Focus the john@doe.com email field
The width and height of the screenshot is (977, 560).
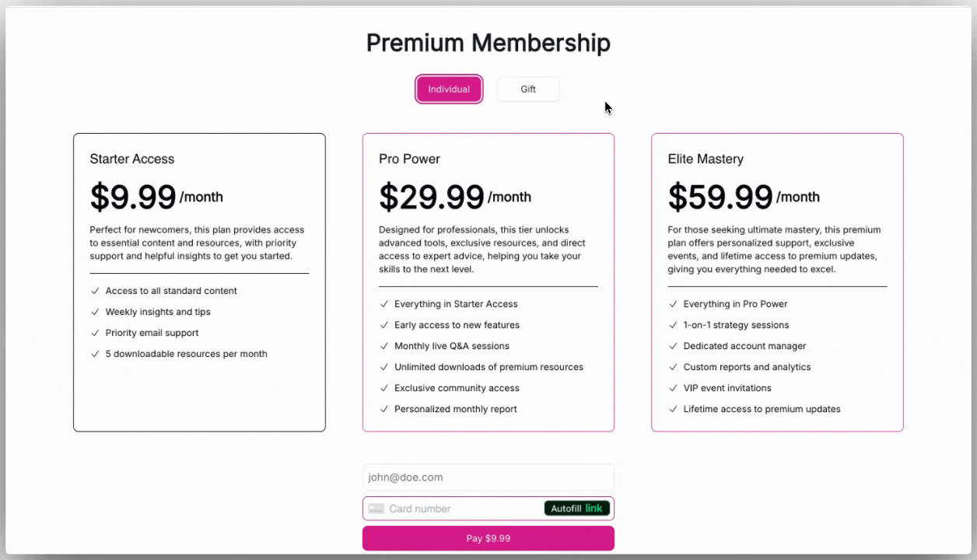click(488, 478)
